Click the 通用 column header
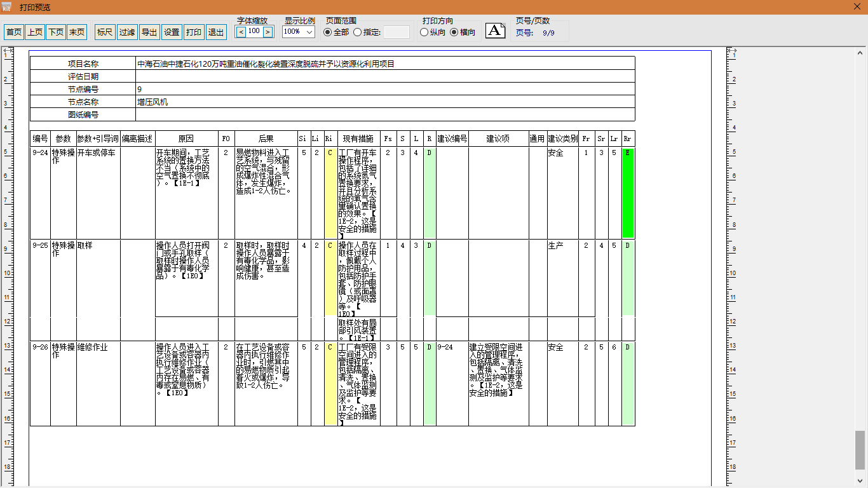Image resolution: width=868 pixels, height=488 pixels. 538,138
